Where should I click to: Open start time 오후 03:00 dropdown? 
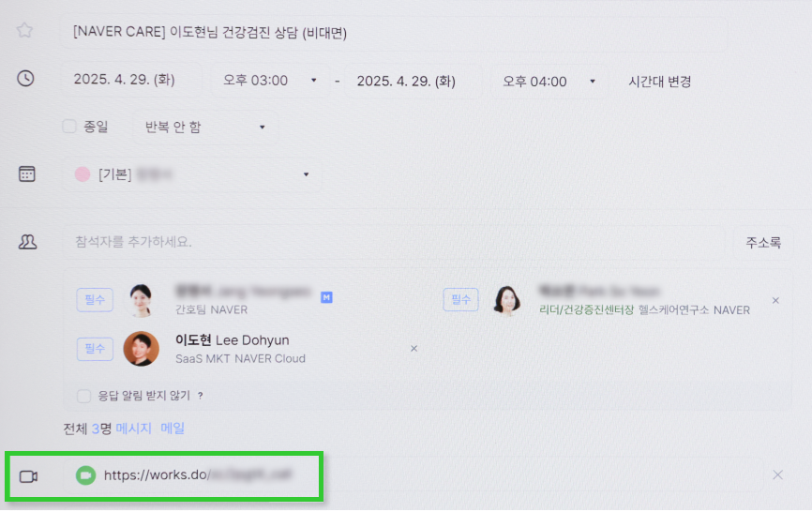tap(269, 81)
